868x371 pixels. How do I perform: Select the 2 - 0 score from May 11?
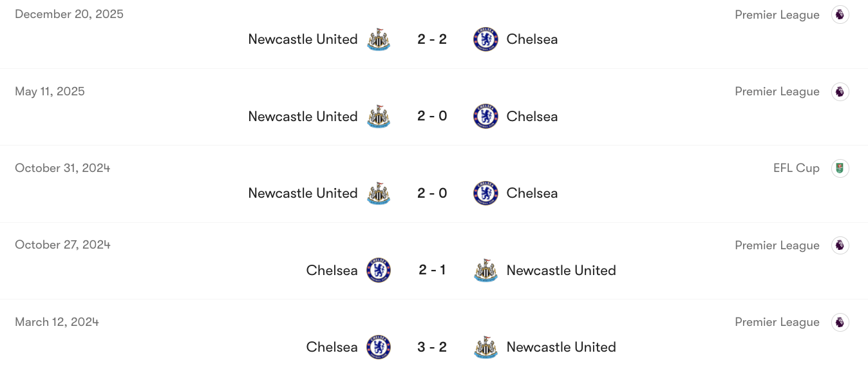[x=431, y=117]
